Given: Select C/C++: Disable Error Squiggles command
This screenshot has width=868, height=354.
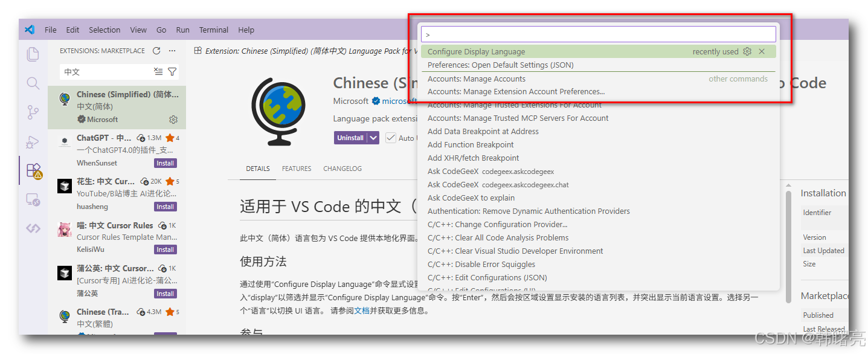Looking at the screenshot, I should [598, 265].
